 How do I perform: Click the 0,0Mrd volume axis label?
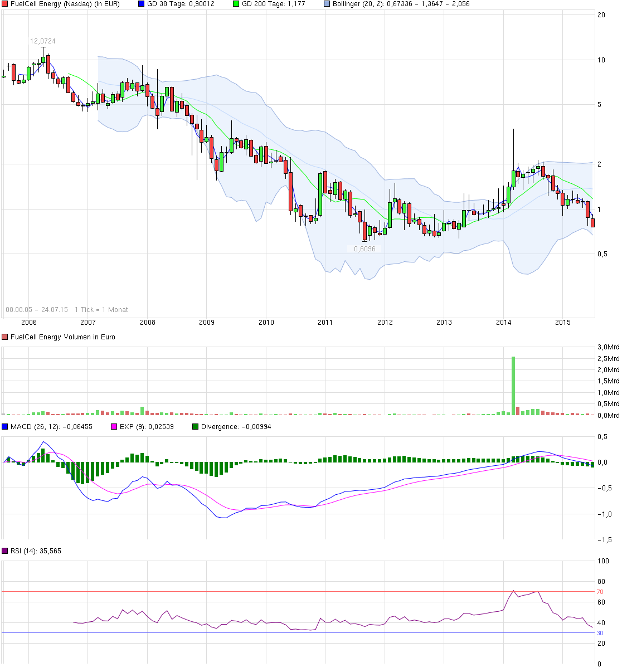pyautogui.click(x=608, y=416)
